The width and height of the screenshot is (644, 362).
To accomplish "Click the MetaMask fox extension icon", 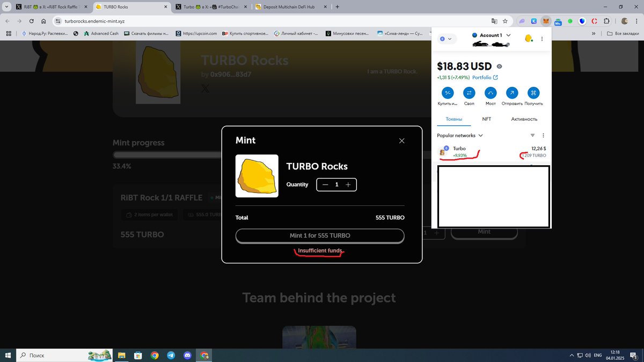I will 546,21.
